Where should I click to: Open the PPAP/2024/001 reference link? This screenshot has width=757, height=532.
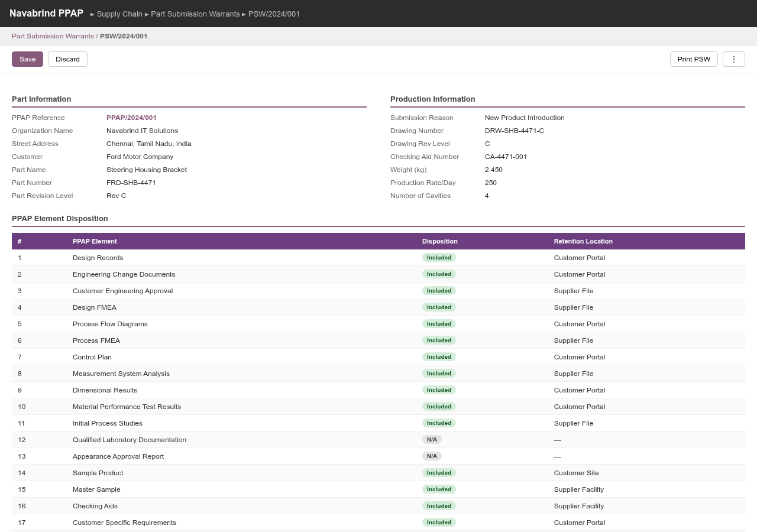[131, 118]
